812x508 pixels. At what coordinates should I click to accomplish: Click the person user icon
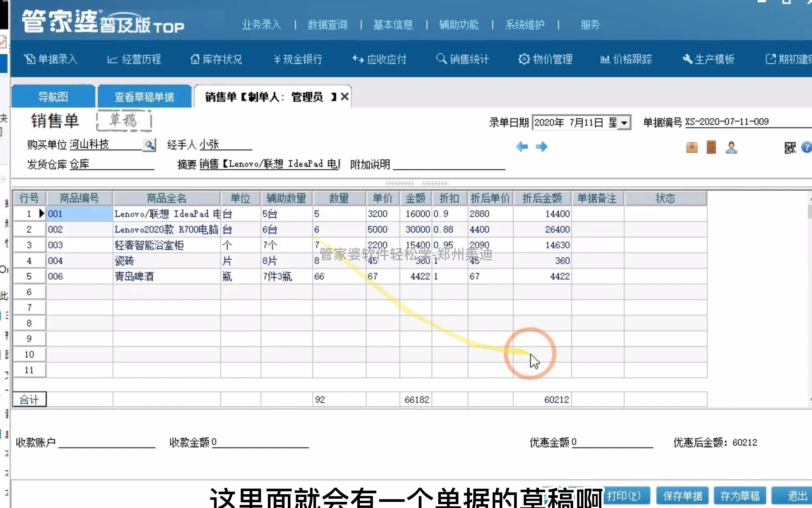(732, 147)
